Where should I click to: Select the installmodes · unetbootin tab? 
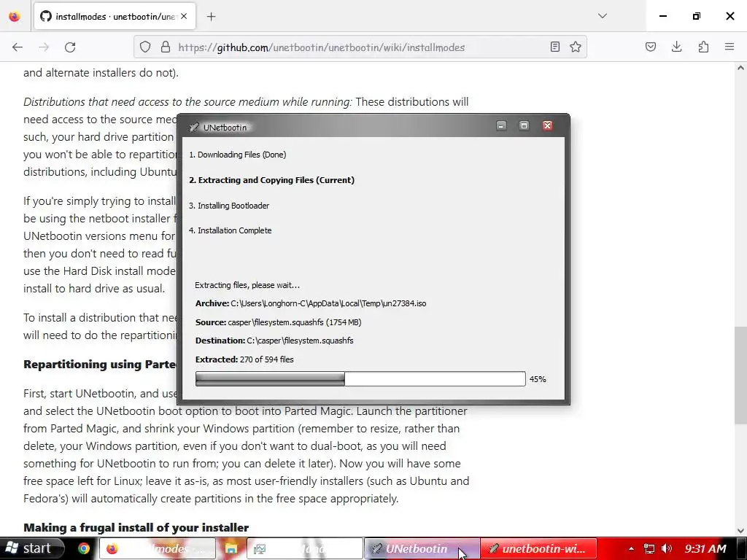click(x=115, y=16)
